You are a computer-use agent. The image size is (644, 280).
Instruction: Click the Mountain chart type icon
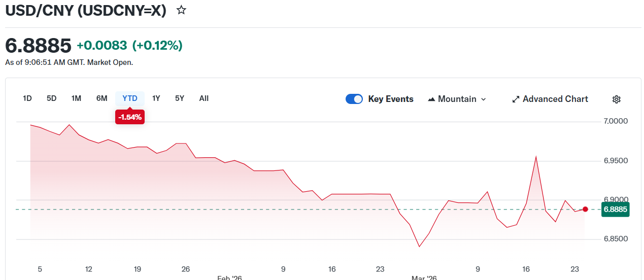(x=432, y=99)
